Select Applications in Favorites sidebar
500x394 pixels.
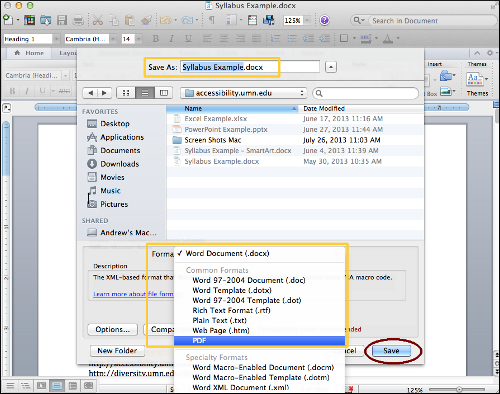pyautogui.click(x=115, y=137)
